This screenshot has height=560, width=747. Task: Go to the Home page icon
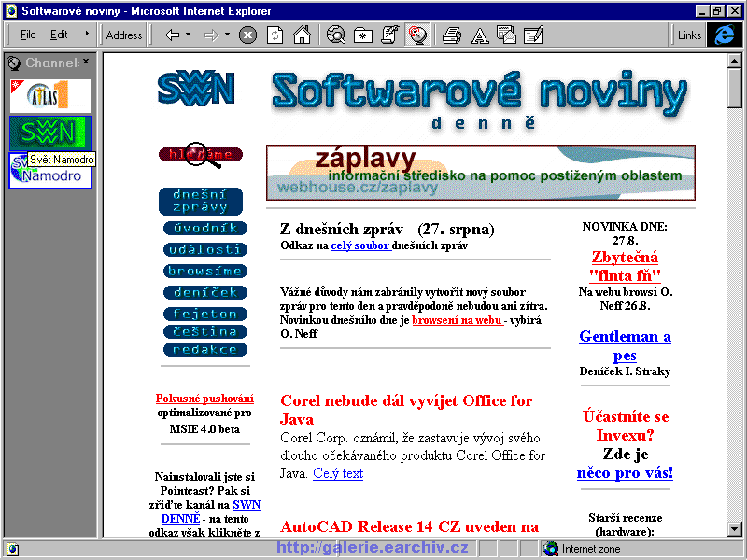point(302,35)
